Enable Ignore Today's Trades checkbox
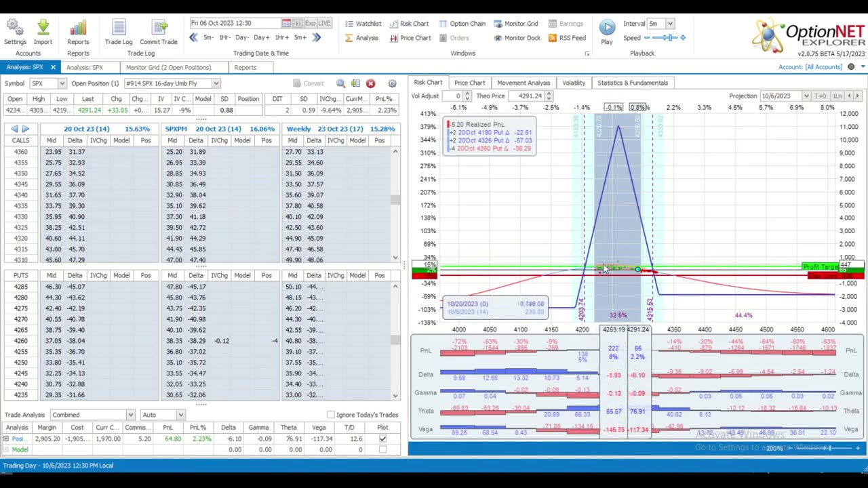 331,415
